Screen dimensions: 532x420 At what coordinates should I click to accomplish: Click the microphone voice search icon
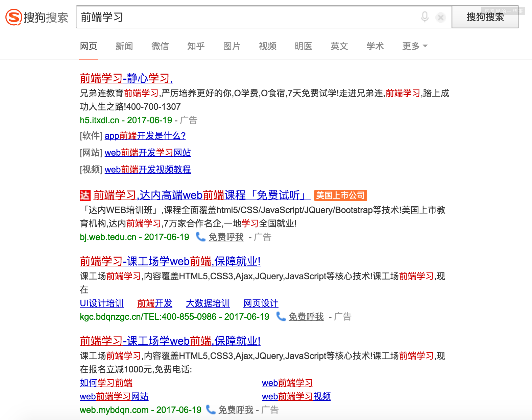coord(425,17)
